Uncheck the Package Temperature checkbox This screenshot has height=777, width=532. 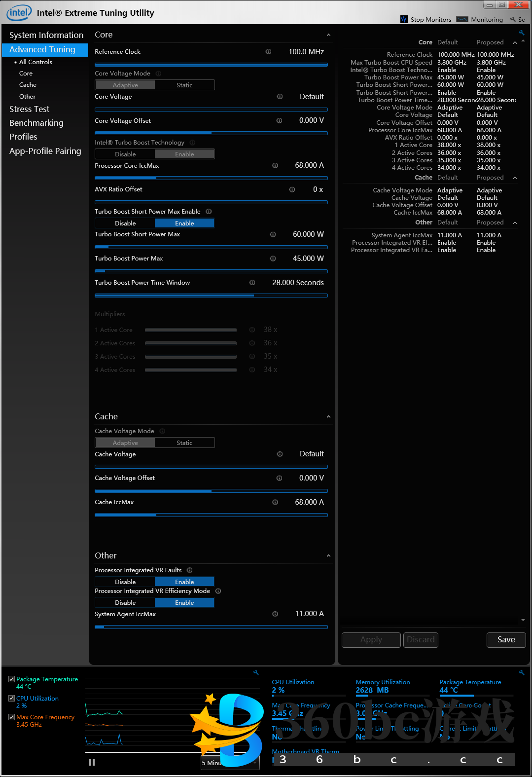pos(11,679)
